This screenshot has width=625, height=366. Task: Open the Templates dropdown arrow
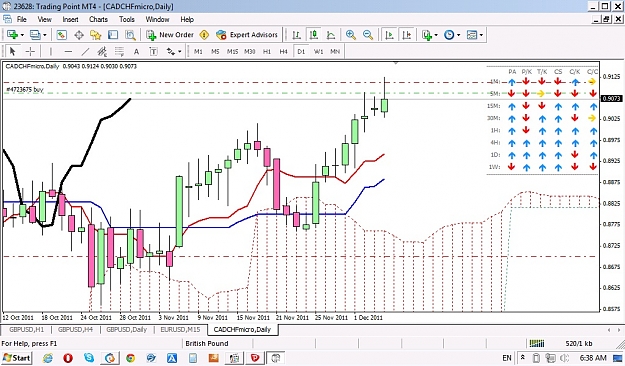click(481, 35)
